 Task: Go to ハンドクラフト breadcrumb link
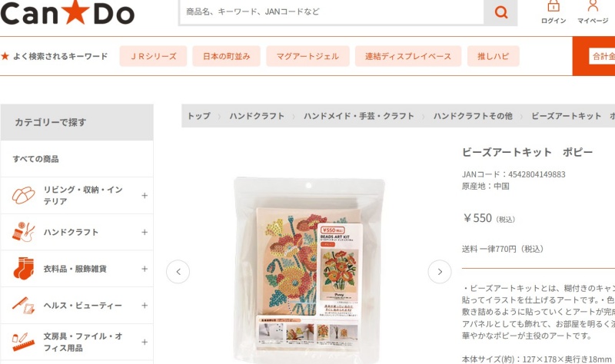[x=257, y=116]
